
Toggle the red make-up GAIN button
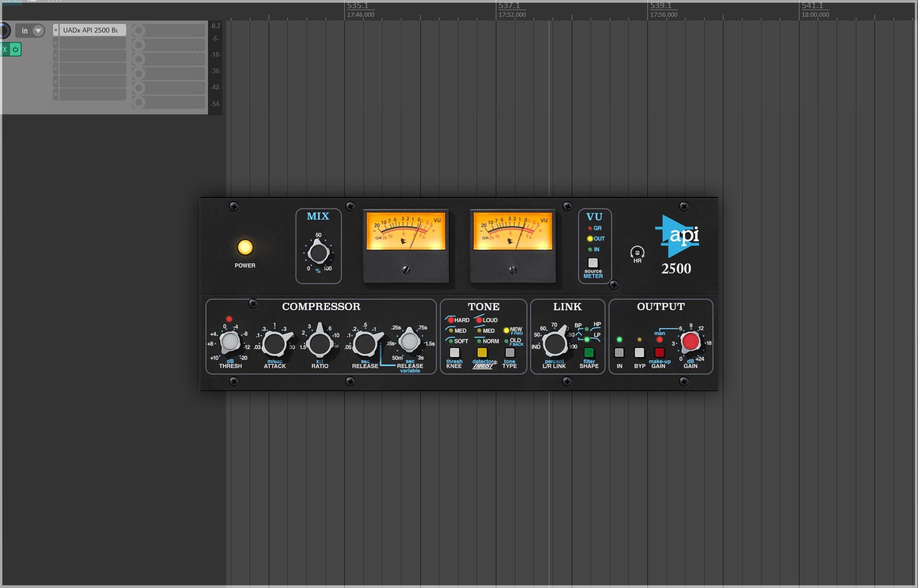(x=659, y=353)
